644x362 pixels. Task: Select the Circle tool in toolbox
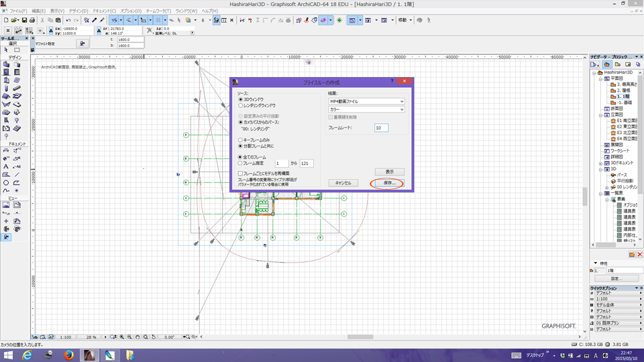coord(6,182)
